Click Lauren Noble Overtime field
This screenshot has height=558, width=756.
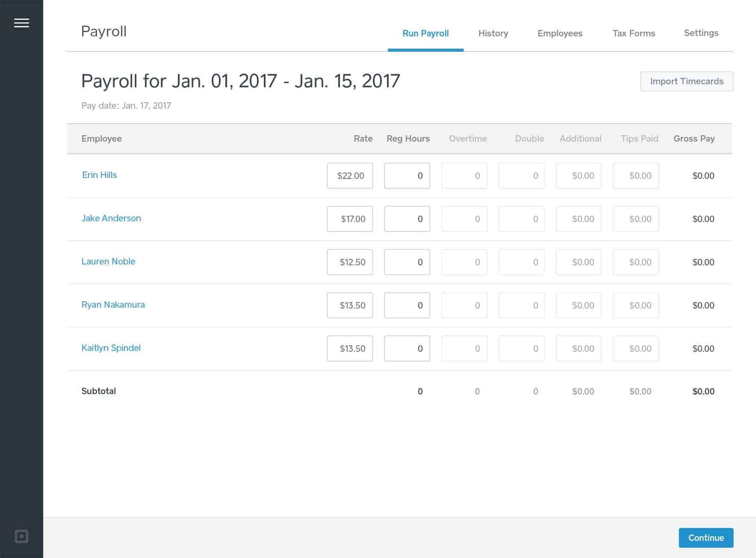(464, 262)
